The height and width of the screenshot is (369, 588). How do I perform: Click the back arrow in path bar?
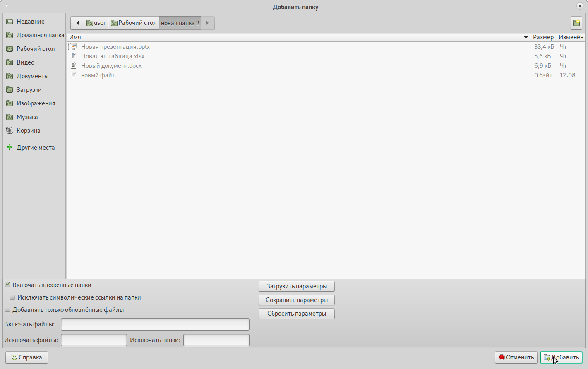tap(77, 23)
